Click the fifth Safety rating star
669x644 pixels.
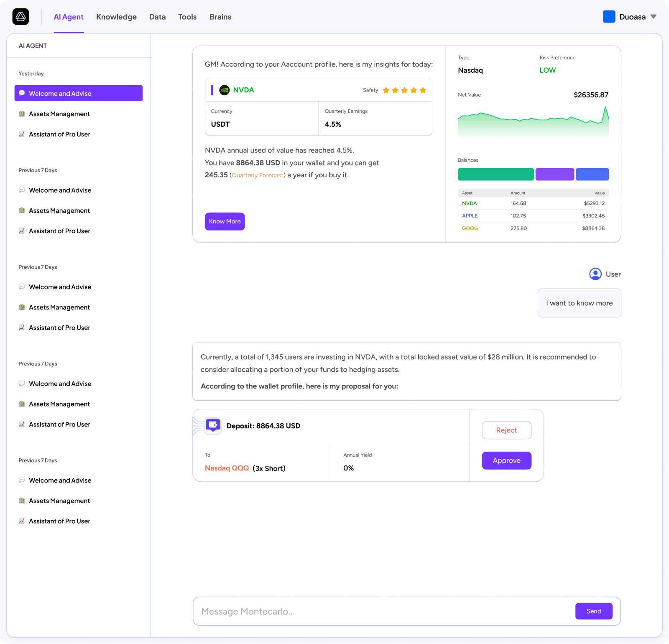[423, 90]
